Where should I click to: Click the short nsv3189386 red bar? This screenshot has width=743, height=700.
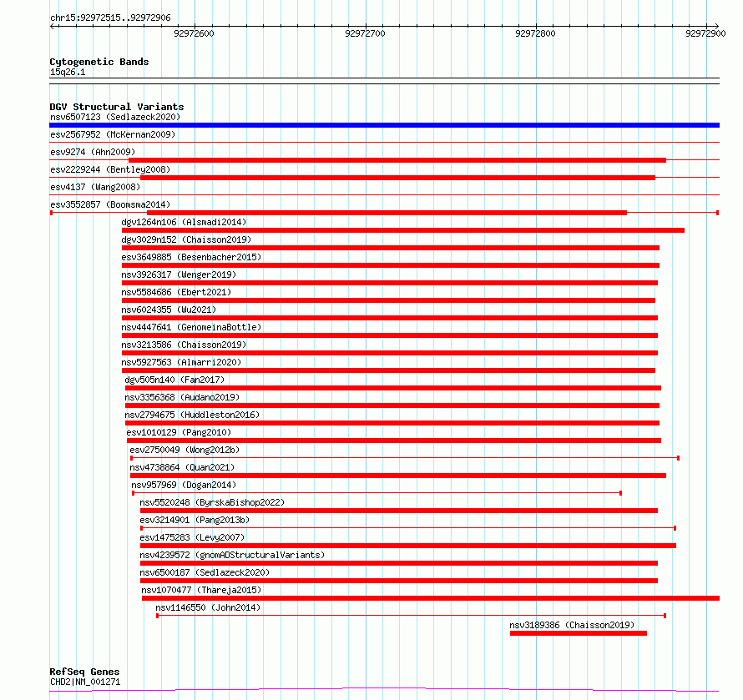(579, 633)
